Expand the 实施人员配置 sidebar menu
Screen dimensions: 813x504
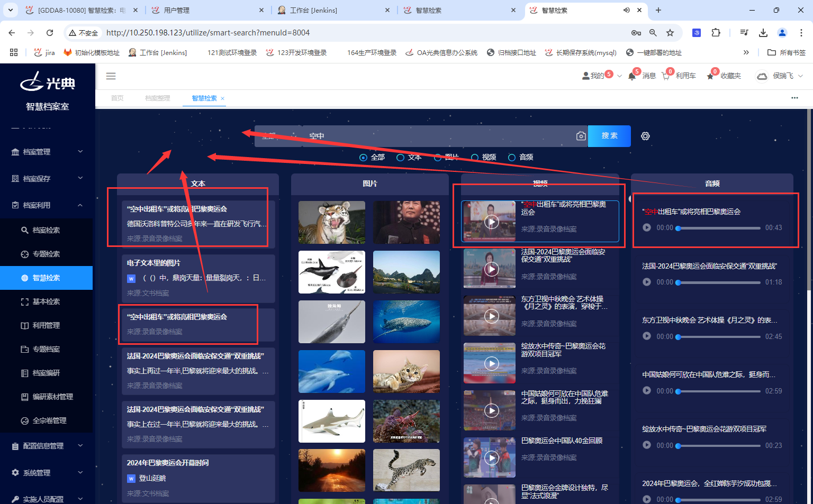[x=47, y=499]
